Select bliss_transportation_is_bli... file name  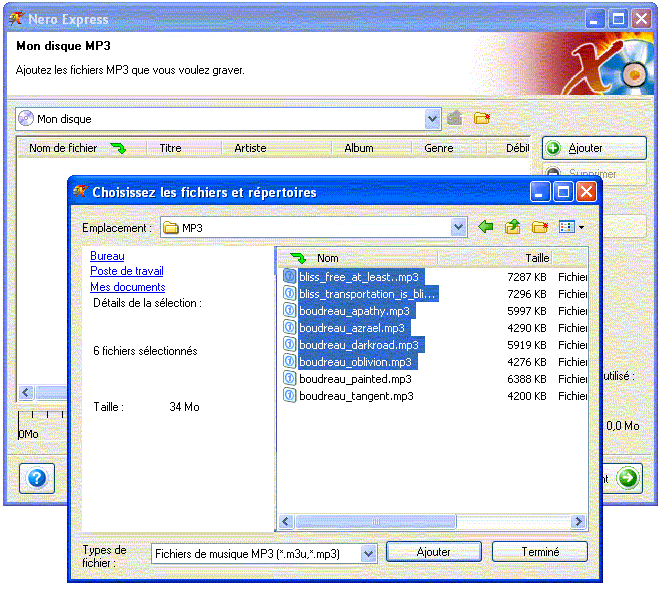point(367,294)
